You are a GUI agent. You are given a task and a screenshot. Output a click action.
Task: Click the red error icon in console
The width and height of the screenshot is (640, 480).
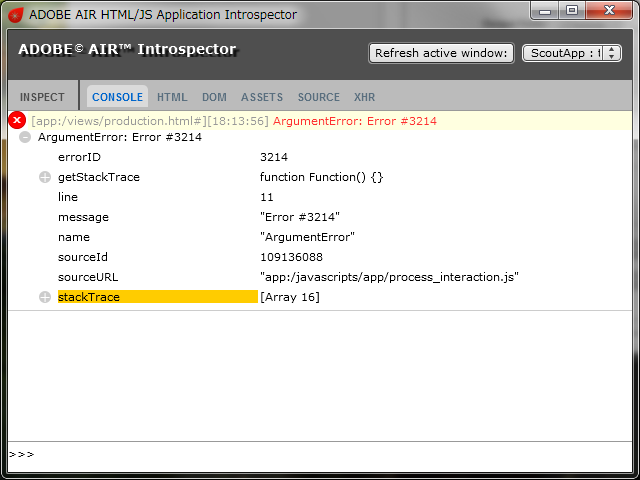(17, 120)
